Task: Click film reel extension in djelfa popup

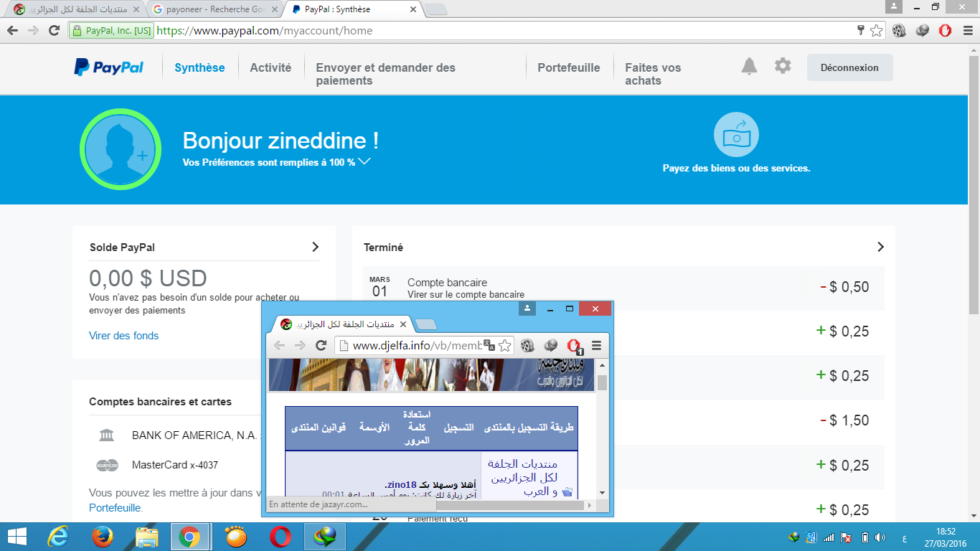Action: click(528, 345)
